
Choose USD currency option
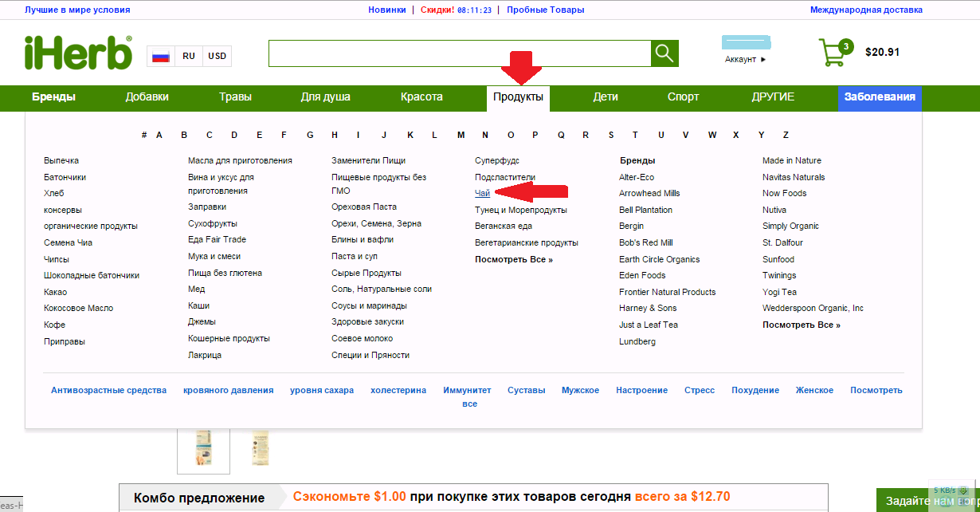click(217, 56)
